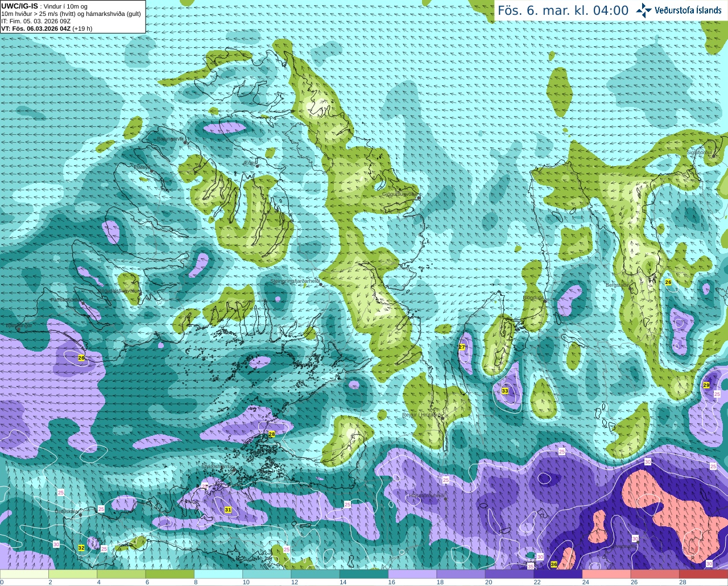Screen dimensions: 728x586
Task: Select the above 28 m/s red legend swatch
Action: [x=704, y=574]
